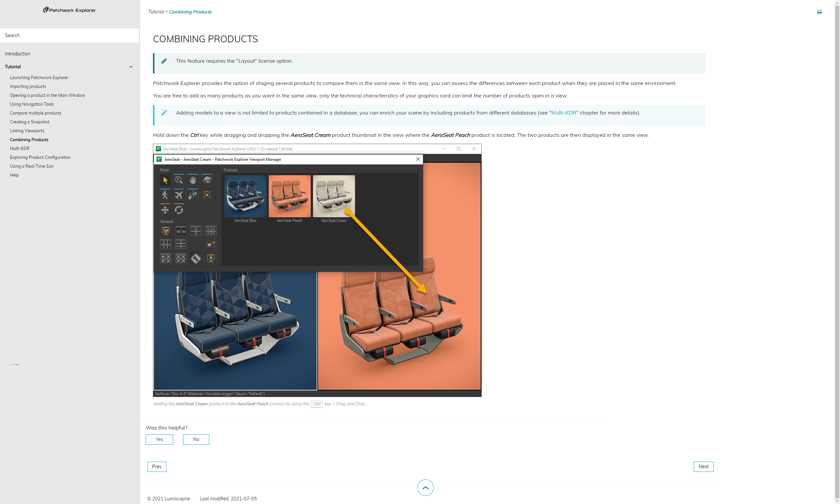Select the yellow arrow pointer mode icon
The height and width of the screenshot is (504, 840).
coord(165,180)
